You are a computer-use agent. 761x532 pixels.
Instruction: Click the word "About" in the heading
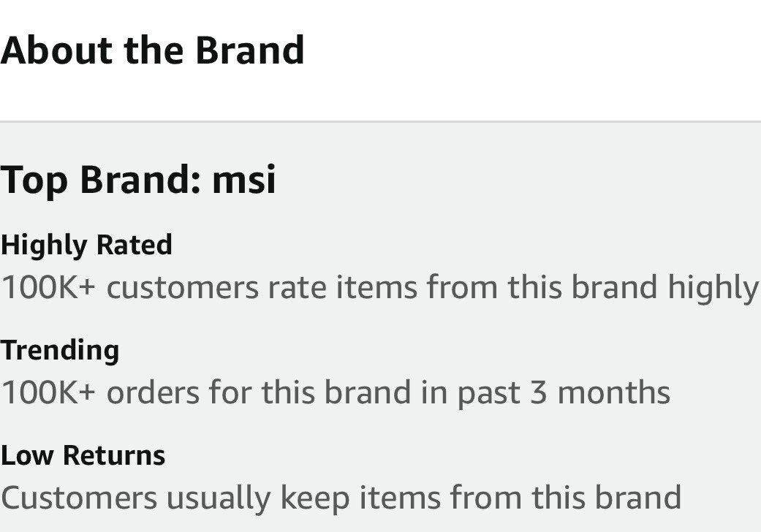tap(57, 50)
